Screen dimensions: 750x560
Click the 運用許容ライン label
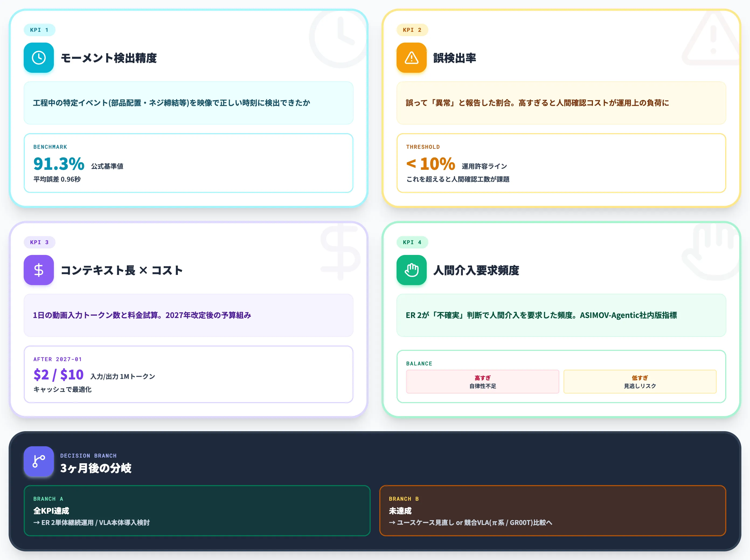pyautogui.click(x=484, y=167)
